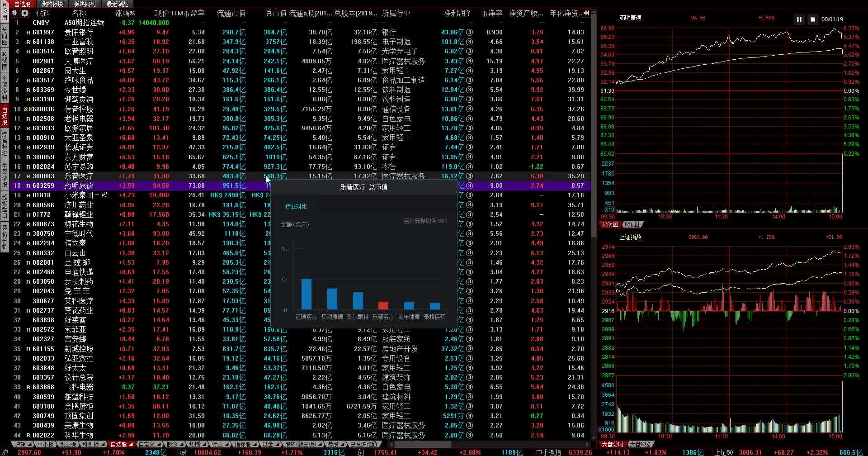Open 竞价分析 in left sidebar
This screenshot has height=456, width=868.
[x=5, y=237]
